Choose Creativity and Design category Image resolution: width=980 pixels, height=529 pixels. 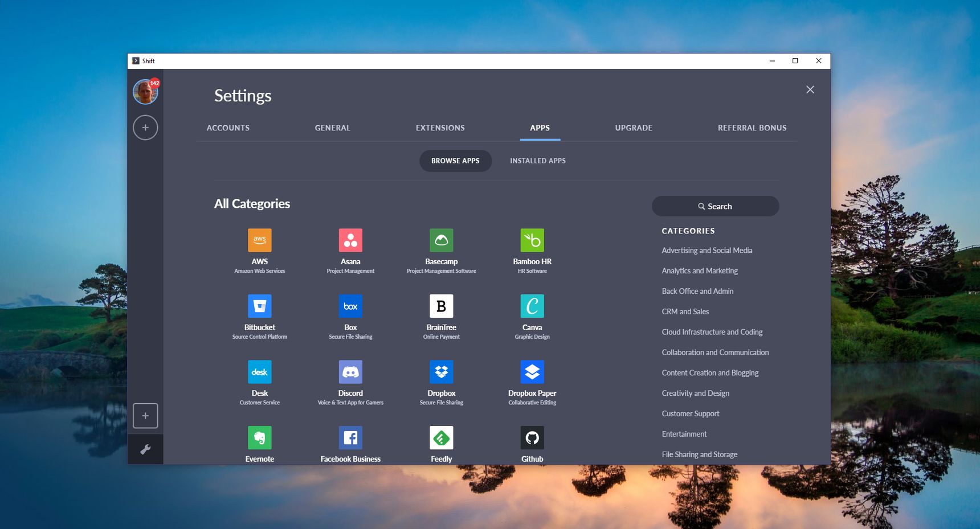pyautogui.click(x=696, y=393)
